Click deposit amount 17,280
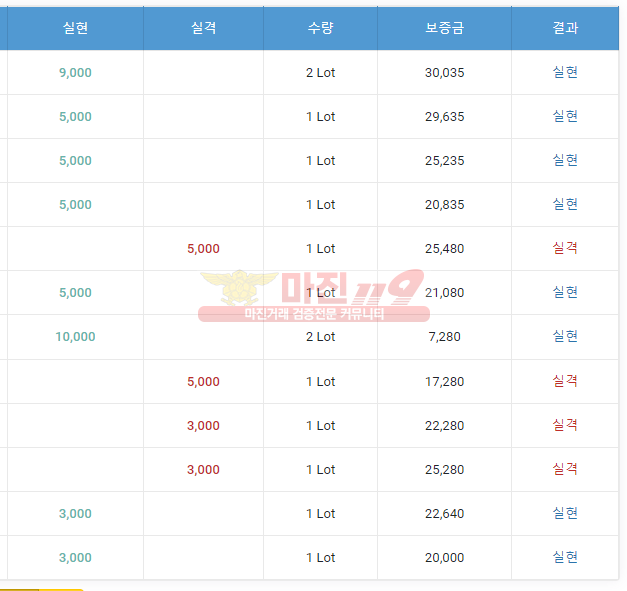Image resolution: width=627 pixels, height=591 pixels. [x=444, y=381]
